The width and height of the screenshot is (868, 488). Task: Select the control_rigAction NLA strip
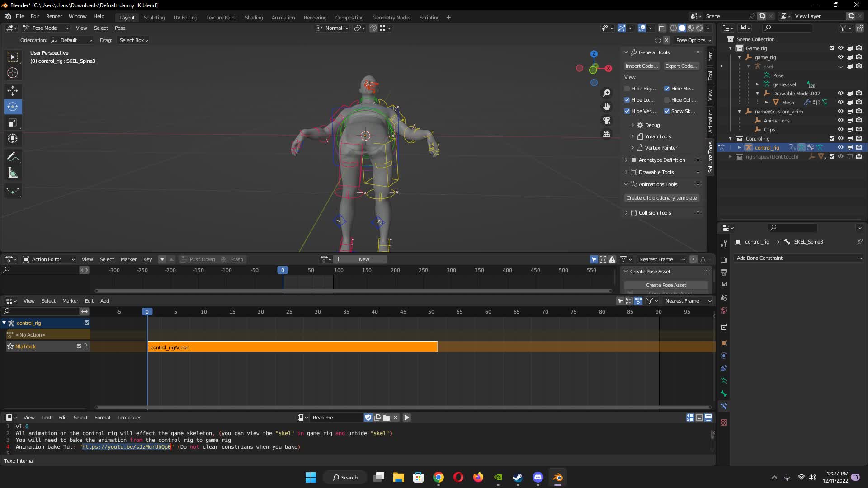[292, 347]
